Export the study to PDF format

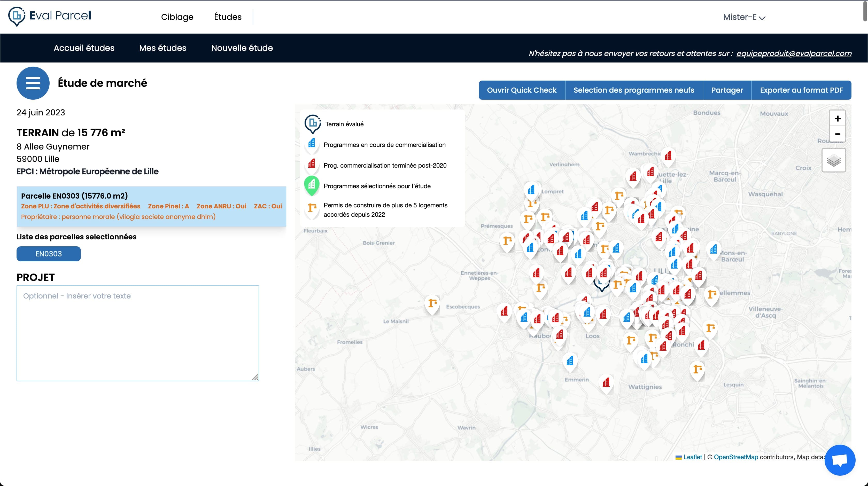801,90
